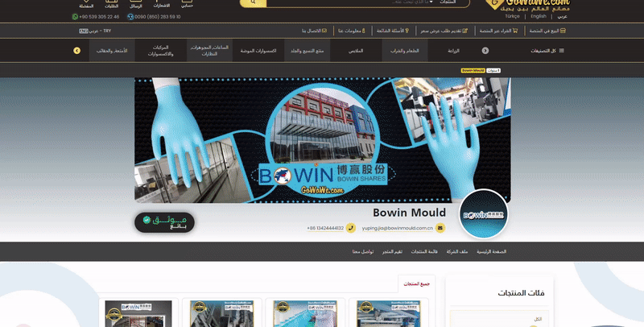Open about us (معلومات عنا) link
The image size is (644, 327).
[351, 31]
